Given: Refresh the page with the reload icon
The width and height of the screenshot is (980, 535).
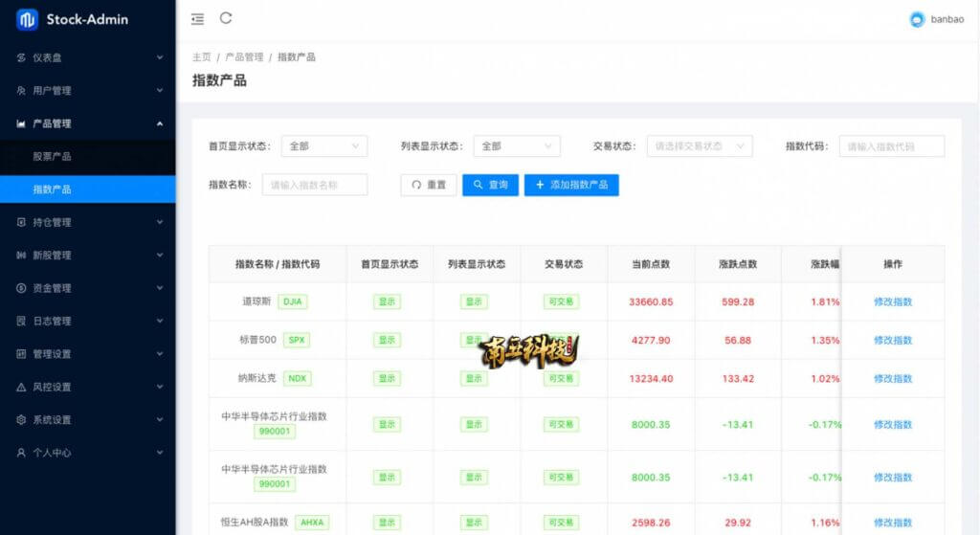Looking at the screenshot, I should click(226, 18).
